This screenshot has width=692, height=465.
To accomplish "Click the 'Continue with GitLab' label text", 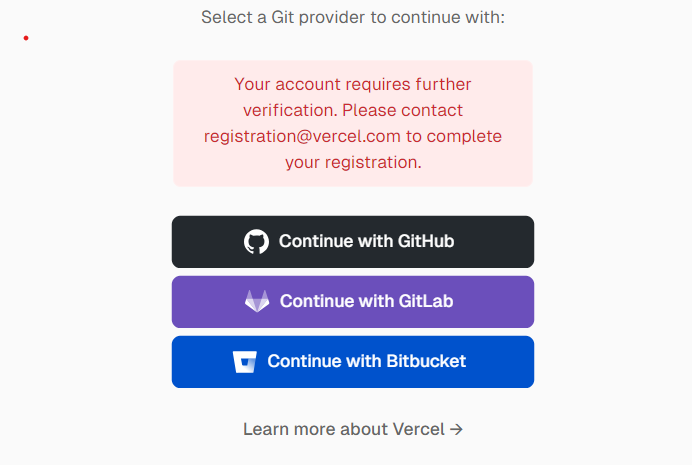I will (x=366, y=301).
